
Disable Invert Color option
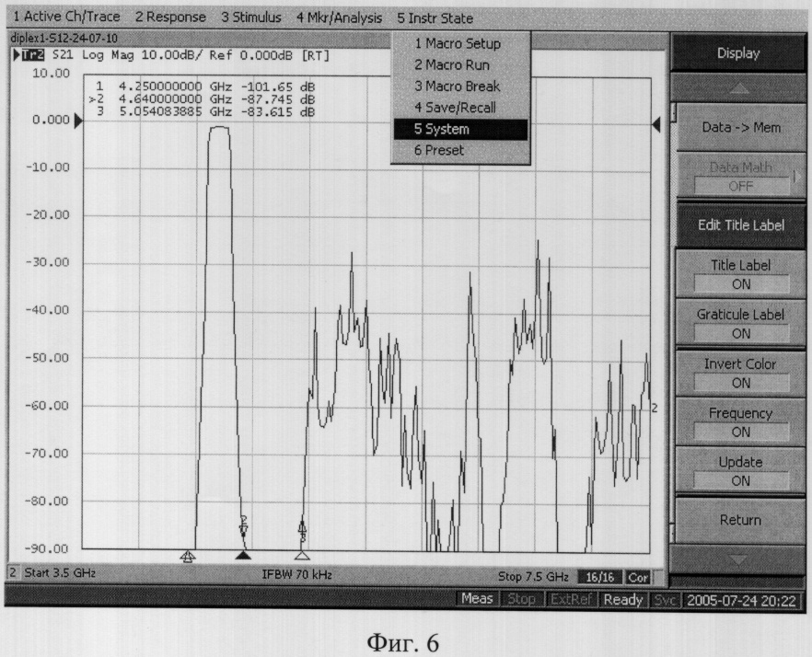point(740,373)
